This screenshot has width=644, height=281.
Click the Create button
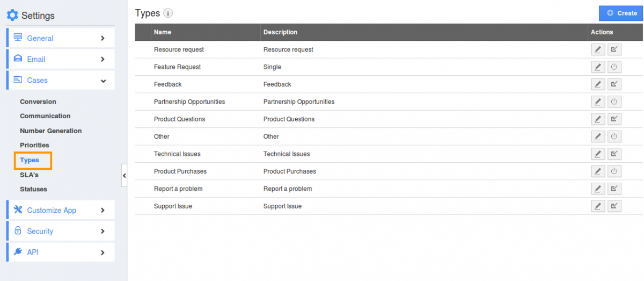point(621,13)
